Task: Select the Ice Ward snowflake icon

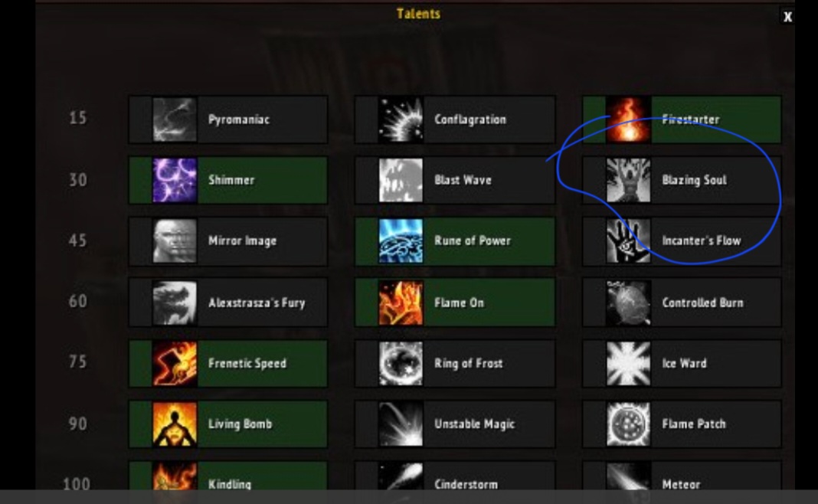Action: [628, 364]
